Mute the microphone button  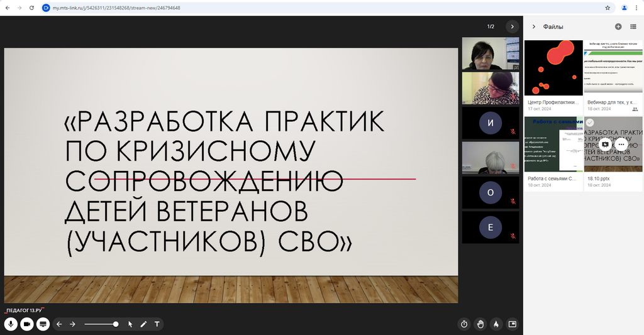(x=11, y=324)
